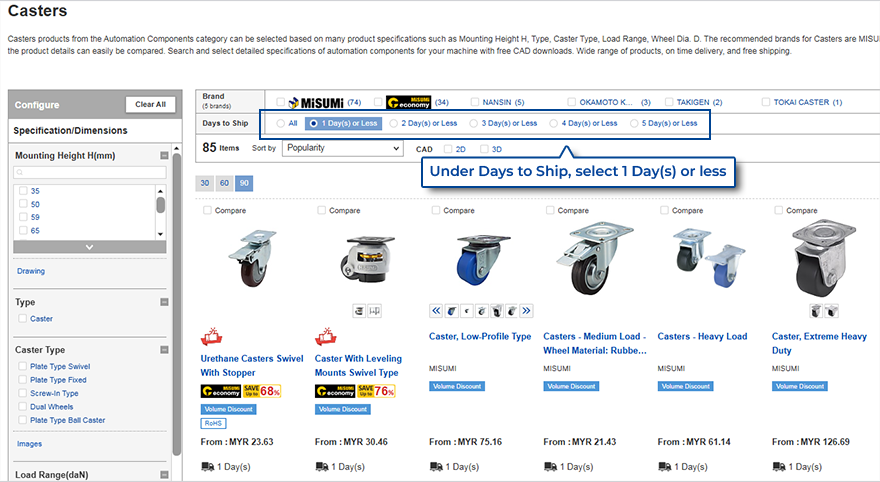Collapse the Caster Type filter section
This screenshot has height=482, width=880.
[x=164, y=350]
